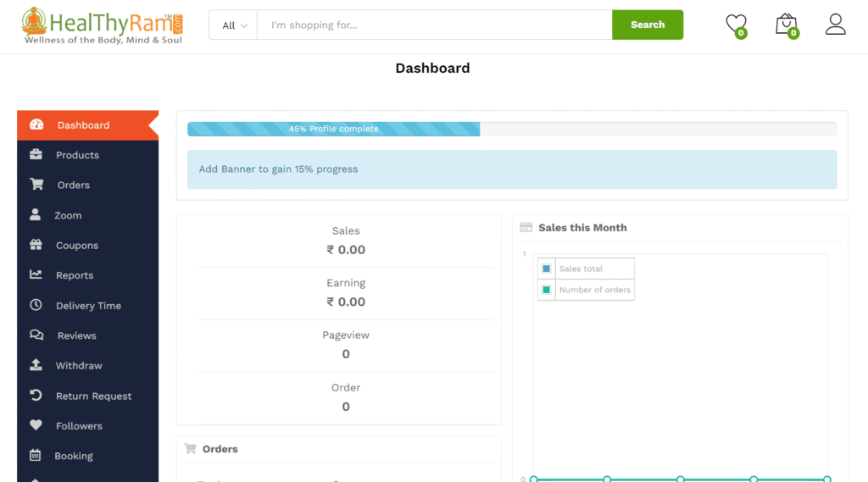Open the user account icon
This screenshot has width=868, height=482.
[835, 25]
